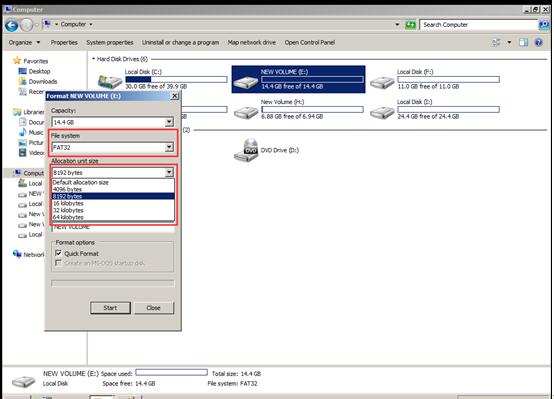Click the Computer icon in navigation pane
Viewport: 554px width, 399px height.
pyautogui.click(x=17, y=173)
